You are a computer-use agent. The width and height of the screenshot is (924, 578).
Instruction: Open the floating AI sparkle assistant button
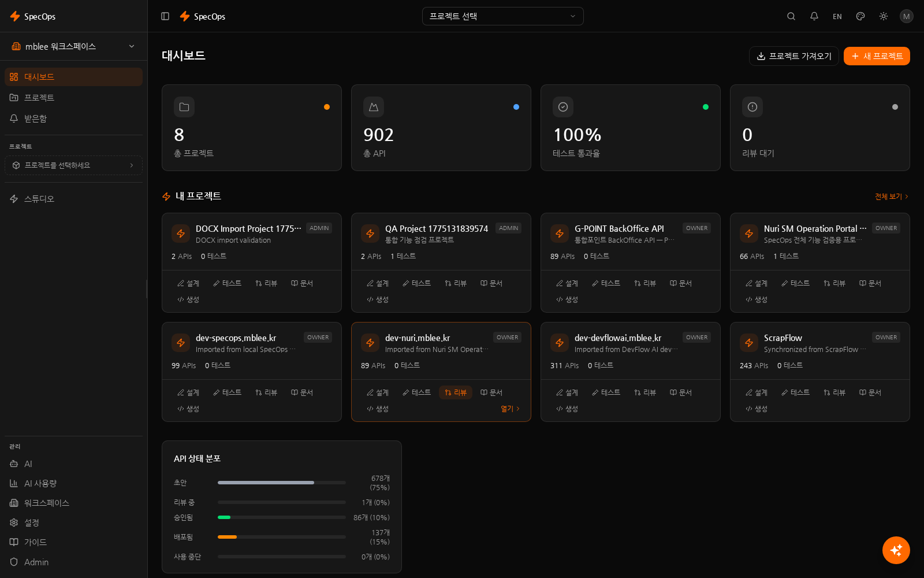click(x=896, y=550)
